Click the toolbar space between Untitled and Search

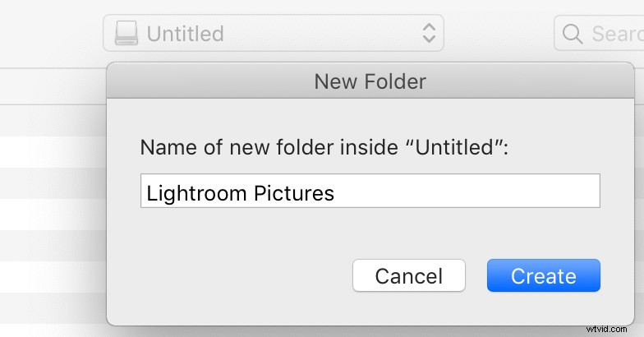click(499, 33)
